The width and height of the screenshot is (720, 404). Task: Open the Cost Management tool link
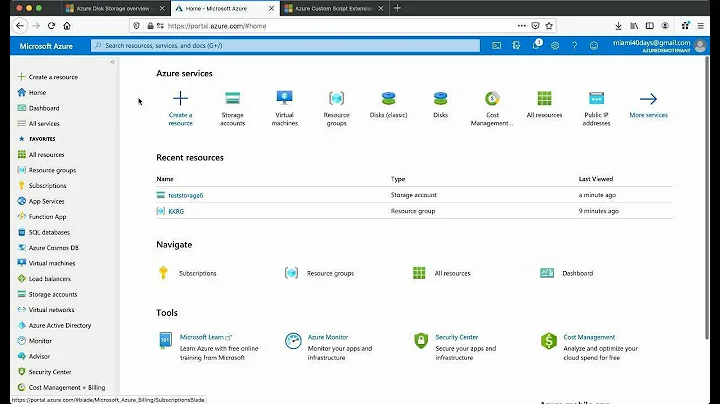[x=589, y=337]
